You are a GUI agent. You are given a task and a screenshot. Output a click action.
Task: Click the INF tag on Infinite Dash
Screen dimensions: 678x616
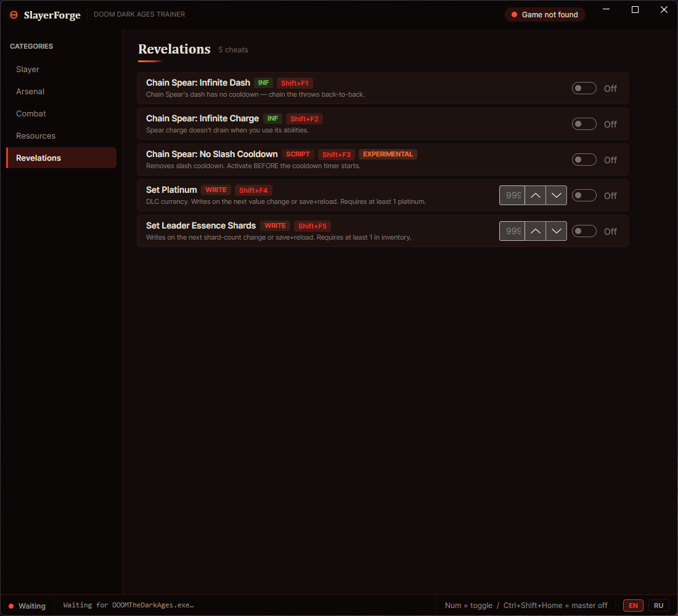pos(263,83)
